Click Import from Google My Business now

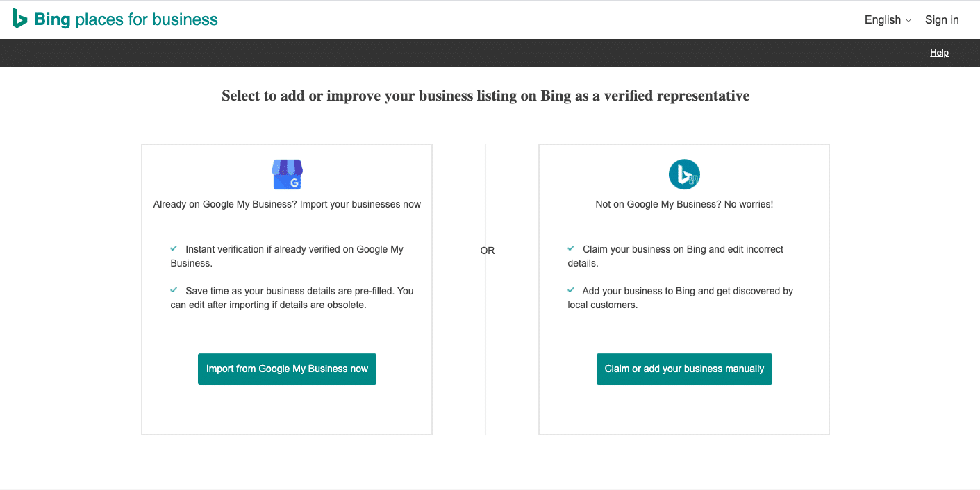[x=287, y=369]
